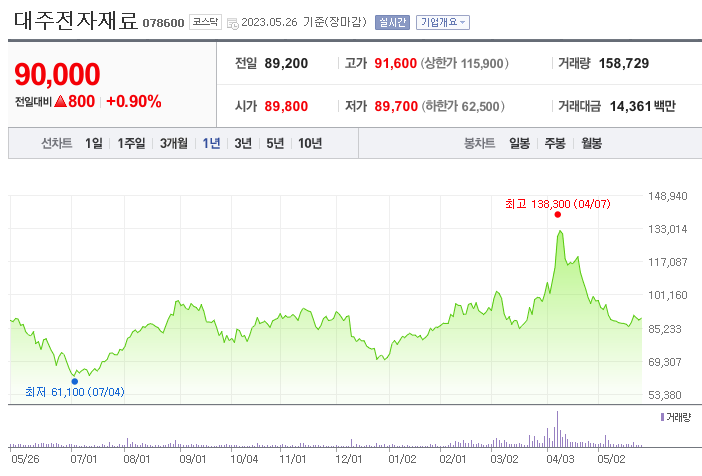Click the 시가 value 89,800
702x476 pixels.
pos(286,106)
